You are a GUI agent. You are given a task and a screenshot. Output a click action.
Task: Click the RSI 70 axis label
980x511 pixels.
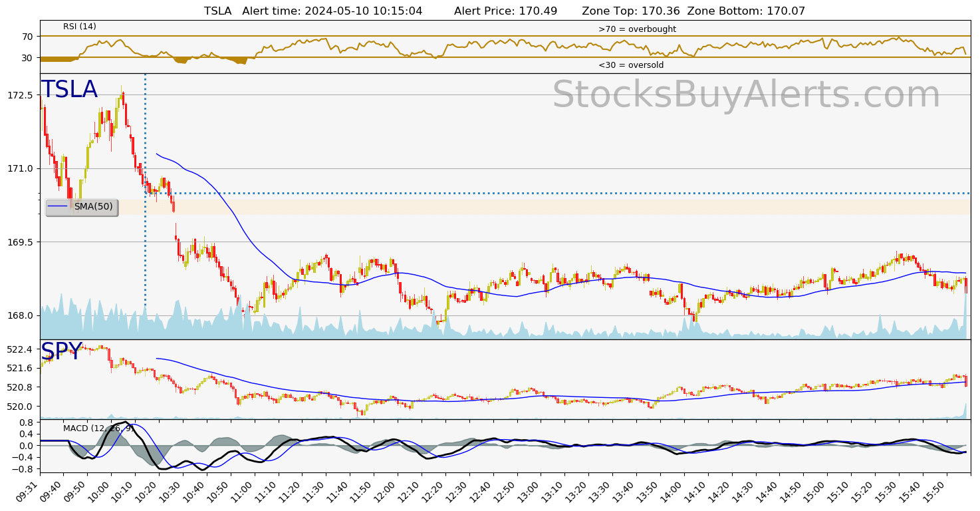click(x=27, y=36)
